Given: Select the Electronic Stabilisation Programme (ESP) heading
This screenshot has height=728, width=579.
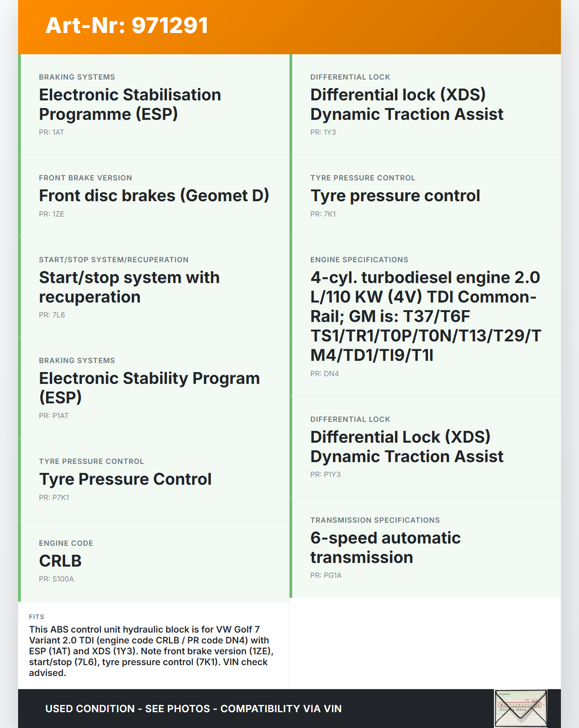Looking at the screenshot, I should (130, 104).
